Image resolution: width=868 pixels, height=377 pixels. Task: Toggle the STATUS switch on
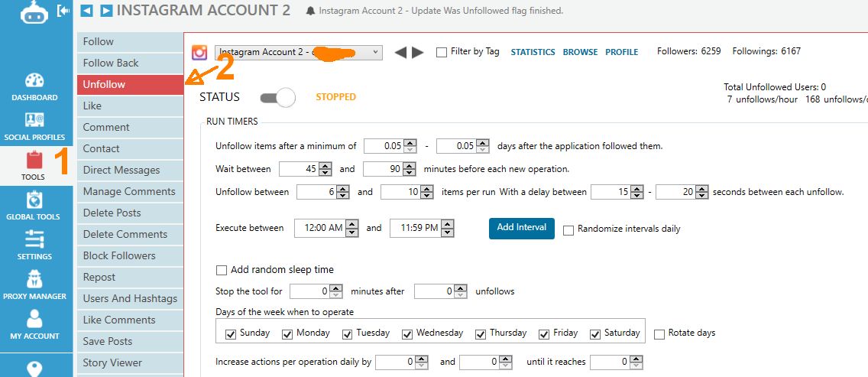[277, 98]
